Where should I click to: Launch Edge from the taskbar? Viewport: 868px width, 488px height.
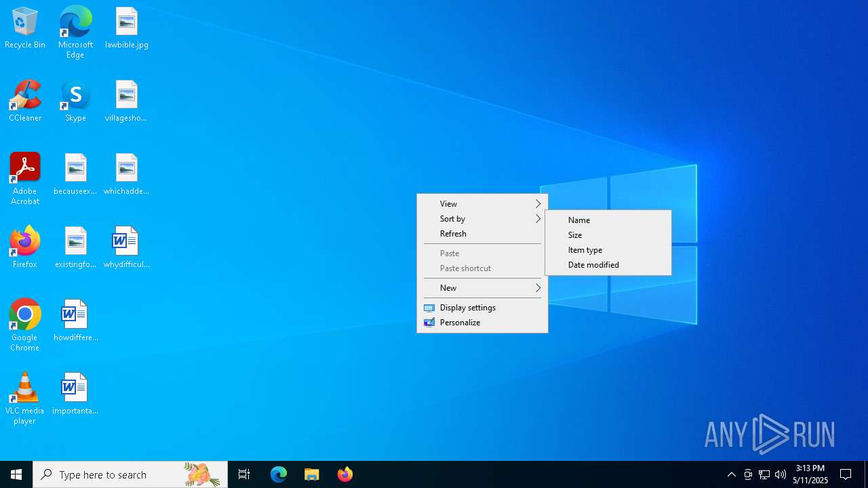click(279, 474)
